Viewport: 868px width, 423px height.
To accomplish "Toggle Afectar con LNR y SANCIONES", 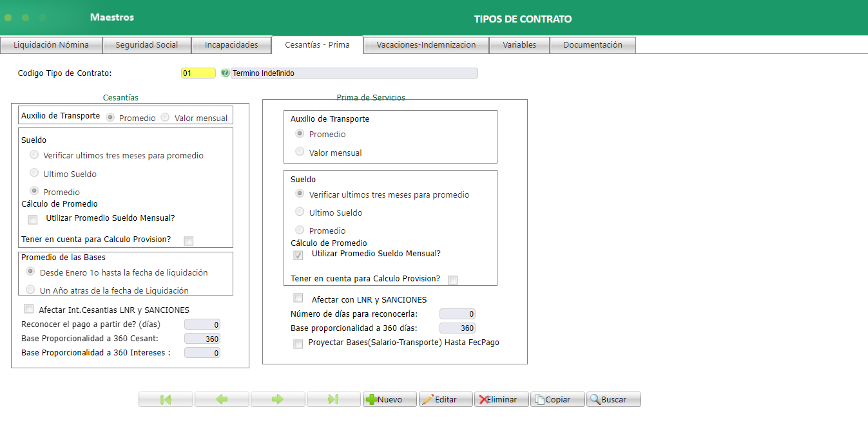I will pos(298,298).
